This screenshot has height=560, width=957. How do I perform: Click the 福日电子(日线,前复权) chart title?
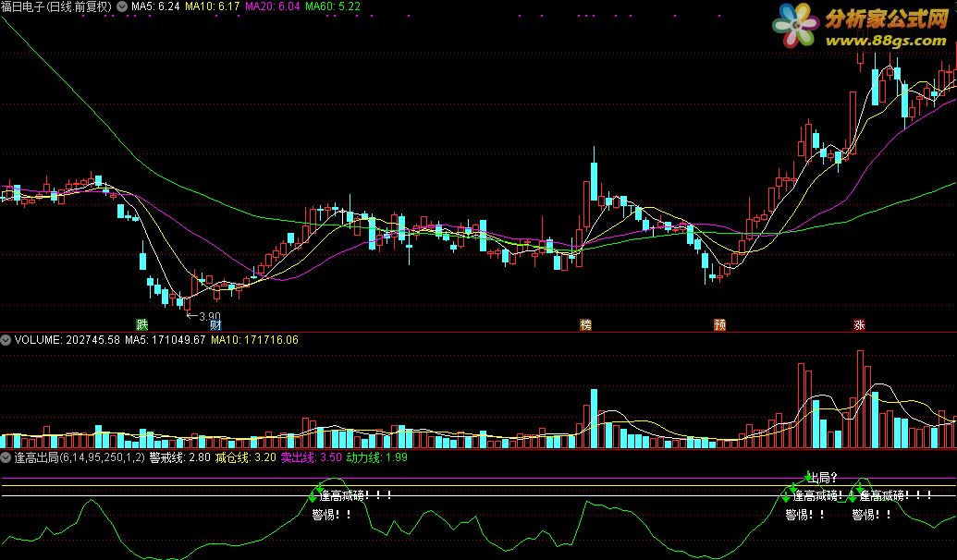click(x=56, y=6)
